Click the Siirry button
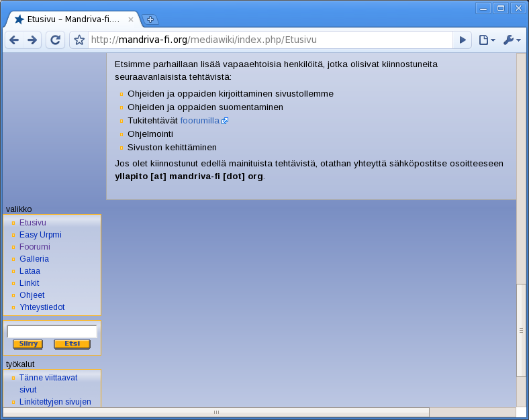This screenshot has width=529, height=420. [x=28, y=344]
